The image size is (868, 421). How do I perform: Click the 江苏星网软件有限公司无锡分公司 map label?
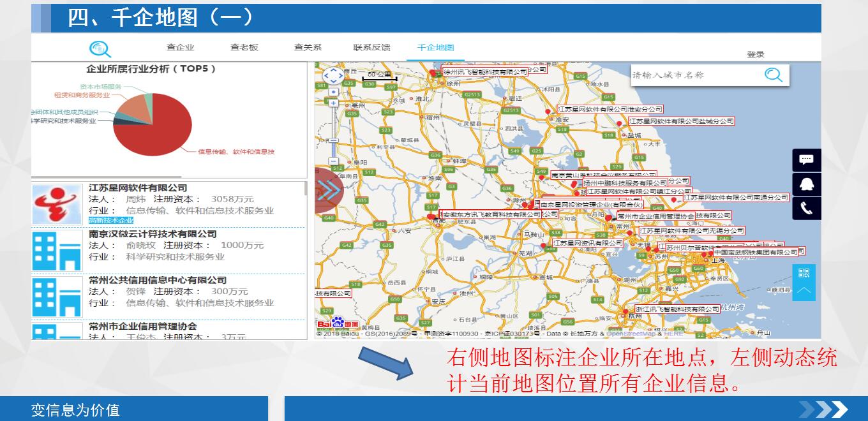pos(692,231)
